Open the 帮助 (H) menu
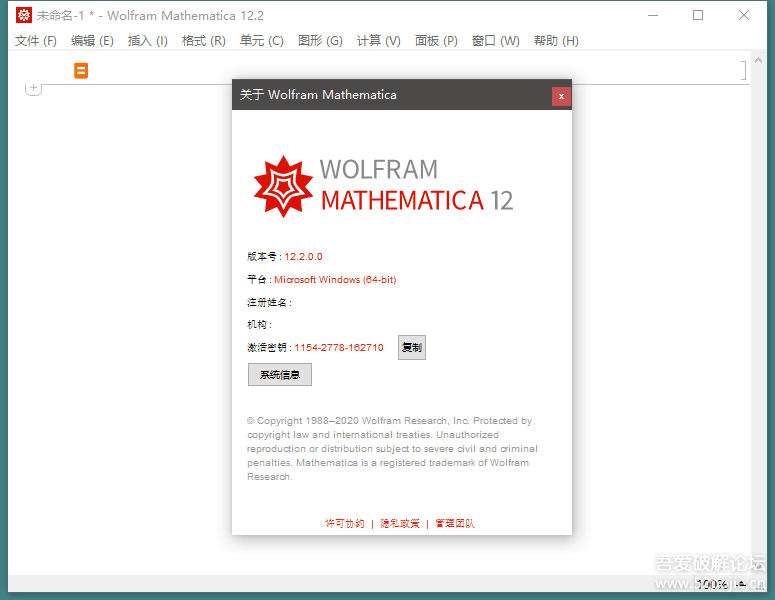This screenshot has width=775, height=600. (x=556, y=41)
